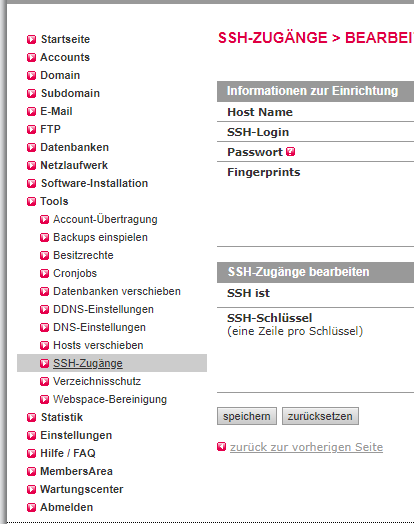The image size is (414, 524).
Task: Open DNS-Einstellungen under Tools
Action: tap(100, 327)
